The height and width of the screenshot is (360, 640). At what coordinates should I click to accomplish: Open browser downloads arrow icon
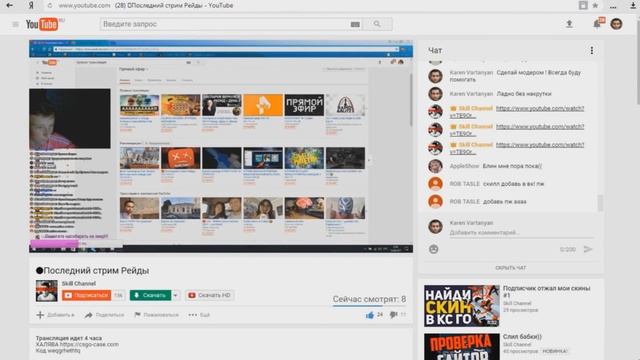pyautogui.click(x=633, y=5)
